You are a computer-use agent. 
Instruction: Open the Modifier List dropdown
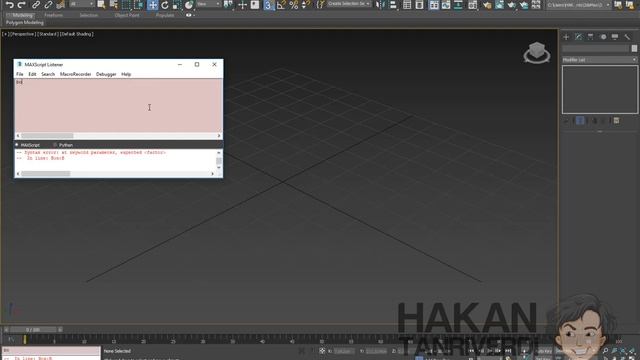(599, 60)
